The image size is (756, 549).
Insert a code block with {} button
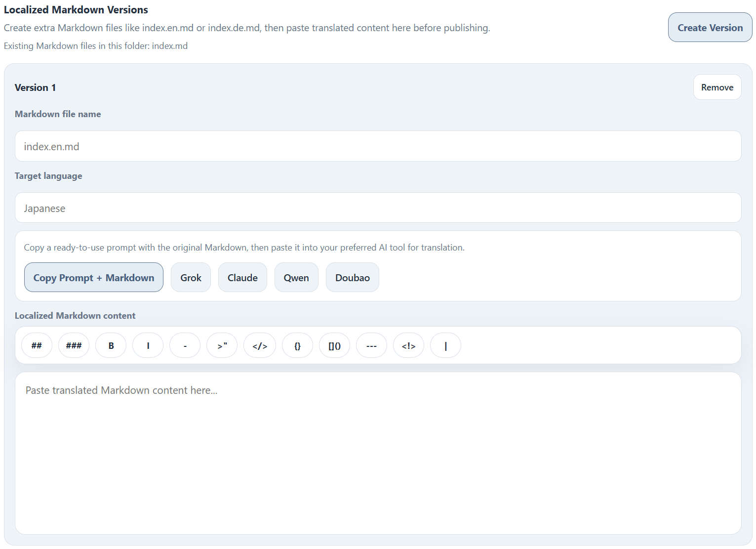297,345
